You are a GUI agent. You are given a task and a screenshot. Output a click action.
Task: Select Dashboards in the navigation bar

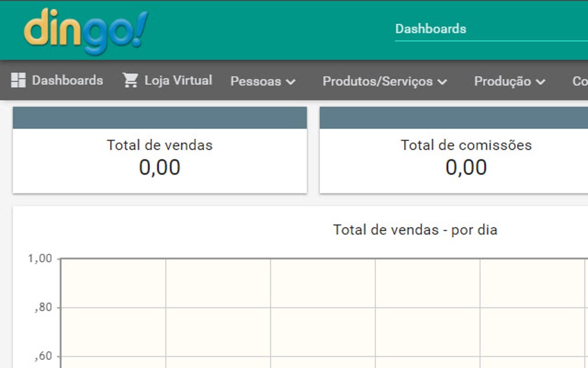tap(66, 80)
